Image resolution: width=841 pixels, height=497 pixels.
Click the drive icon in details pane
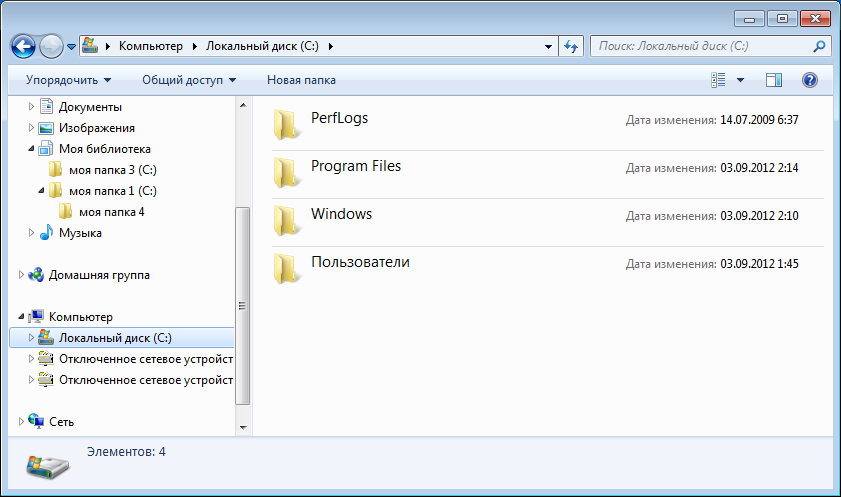[x=48, y=466]
